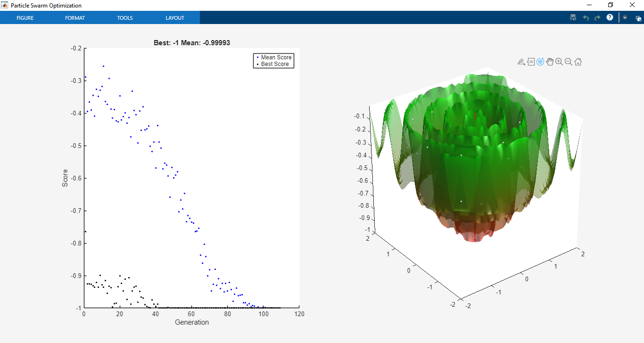Open help with the question mark icon
Image resolution: width=644 pixels, height=343 pixels.
[x=610, y=17]
